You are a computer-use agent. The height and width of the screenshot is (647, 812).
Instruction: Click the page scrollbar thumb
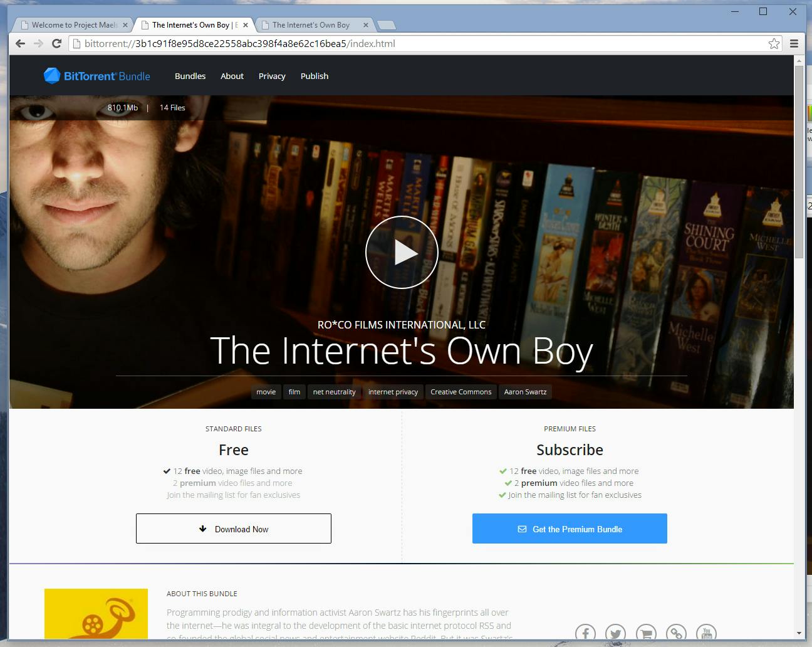[x=799, y=161]
